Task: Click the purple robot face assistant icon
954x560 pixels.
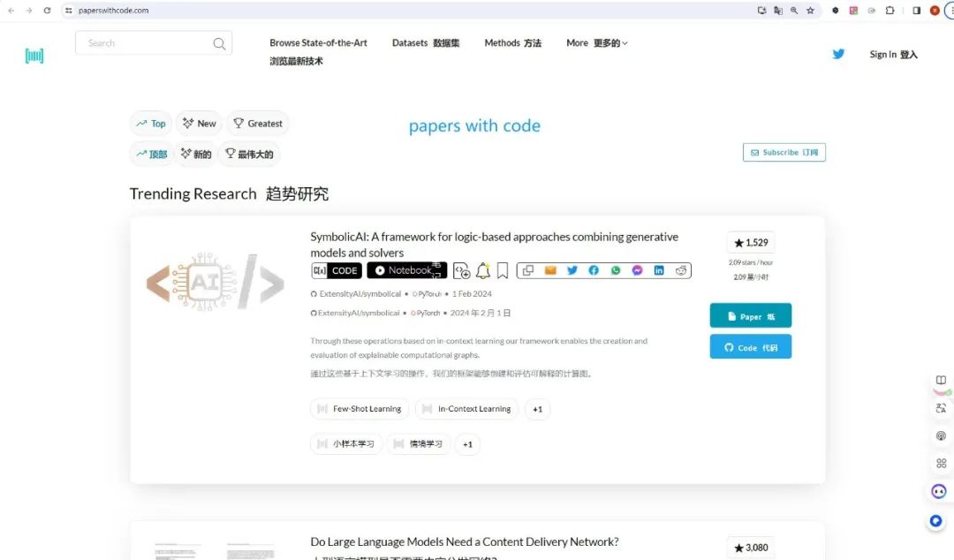Action: 939,491
